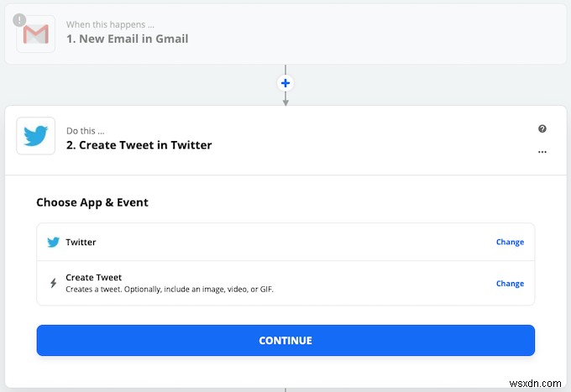Viewport: 571px width, 392px height.
Task: Click the connector arrow below the plus button
Action: click(285, 101)
